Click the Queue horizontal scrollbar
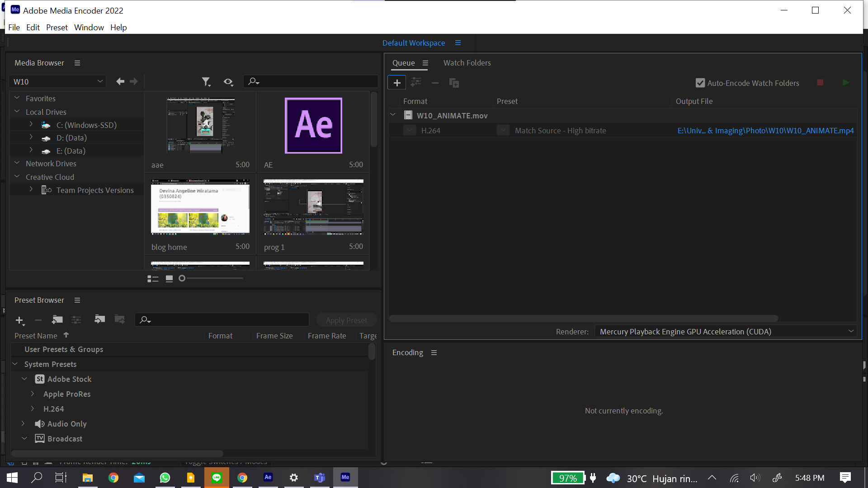 click(x=584, y=319)
